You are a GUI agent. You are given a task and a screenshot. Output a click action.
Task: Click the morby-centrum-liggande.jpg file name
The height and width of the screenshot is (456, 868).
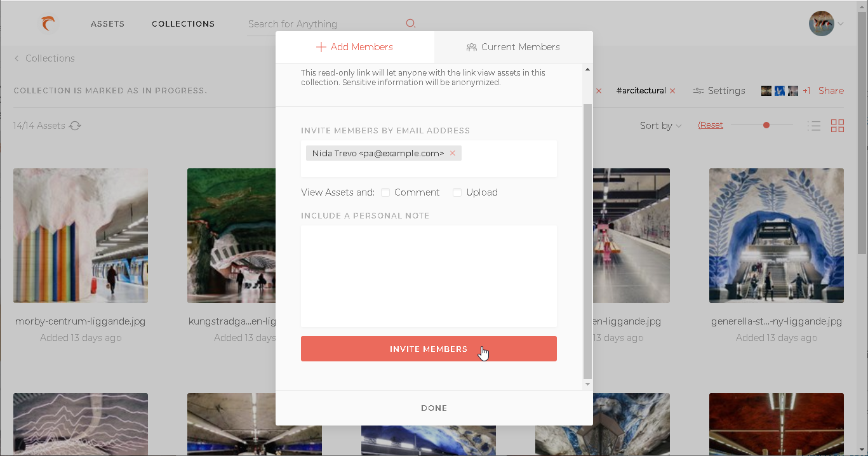tap(81, 321)
